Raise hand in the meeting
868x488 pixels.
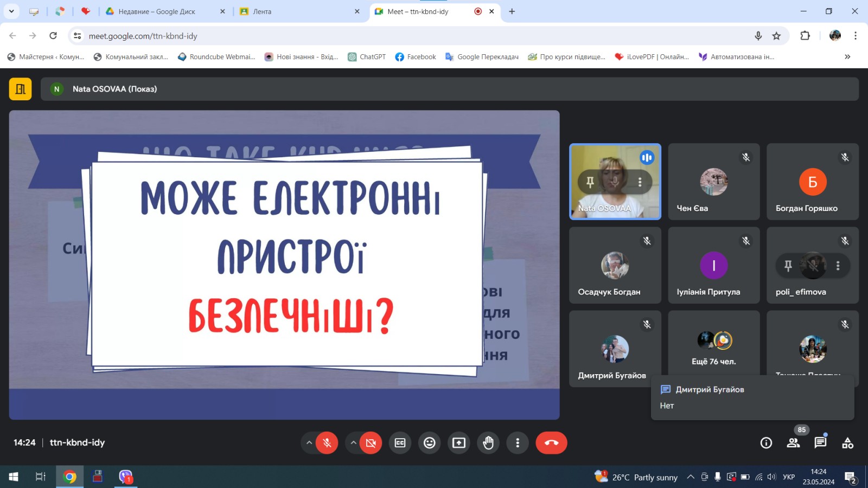(x=488, y=443)
